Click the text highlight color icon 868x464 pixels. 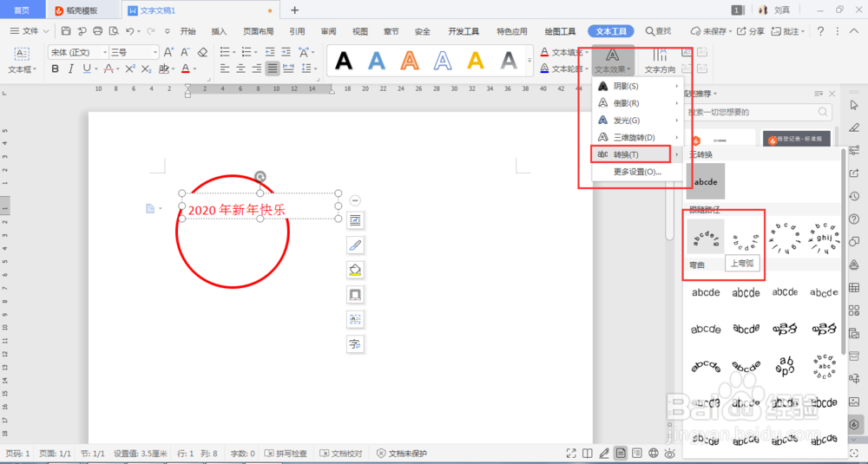[164, 69]
